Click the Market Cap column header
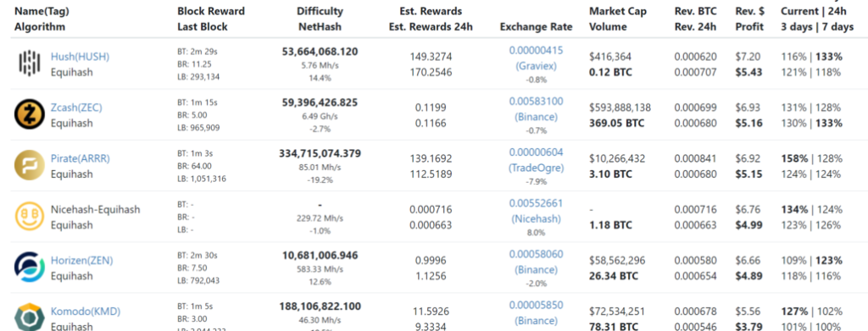Screen dimensions: 868x331 618,11
